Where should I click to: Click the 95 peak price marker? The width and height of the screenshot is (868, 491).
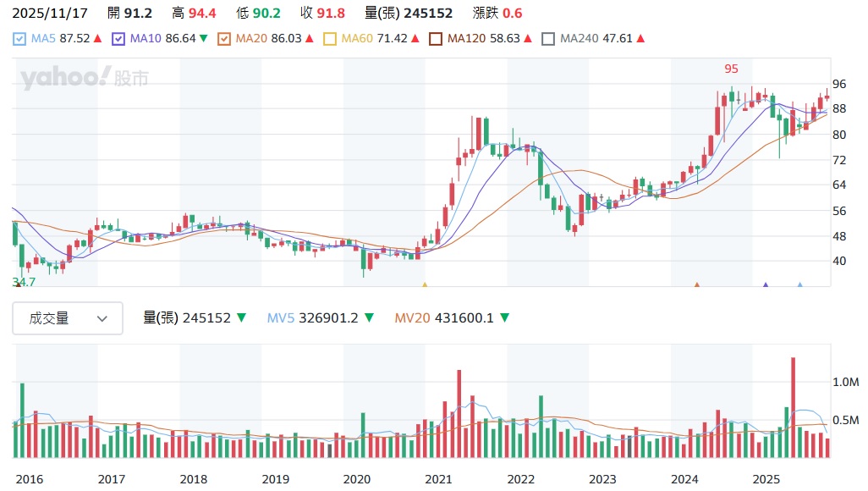[x=731, y=69]
